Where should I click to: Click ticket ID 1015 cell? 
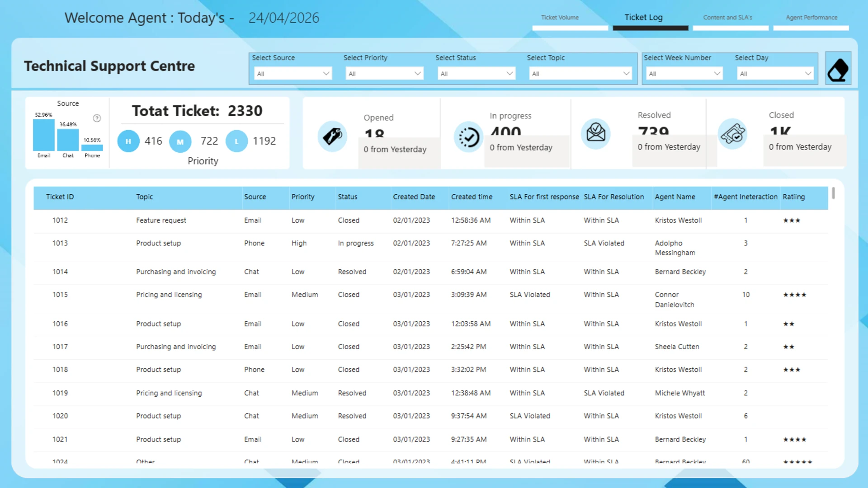[60, 295]
